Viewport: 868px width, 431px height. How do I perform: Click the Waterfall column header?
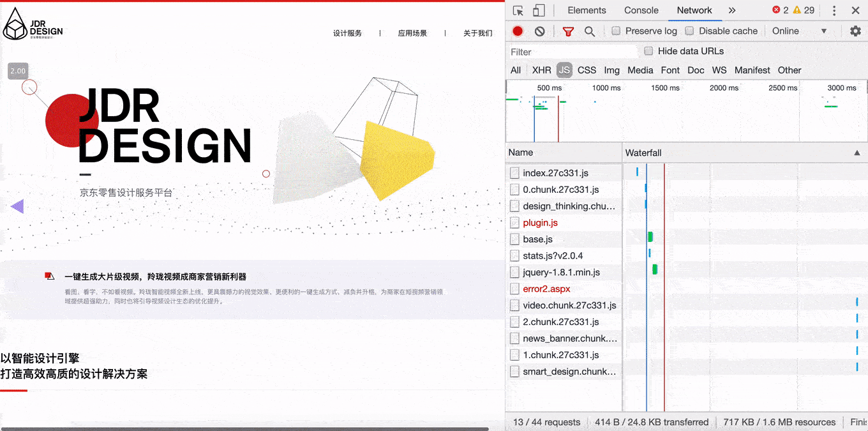(745, 153)
